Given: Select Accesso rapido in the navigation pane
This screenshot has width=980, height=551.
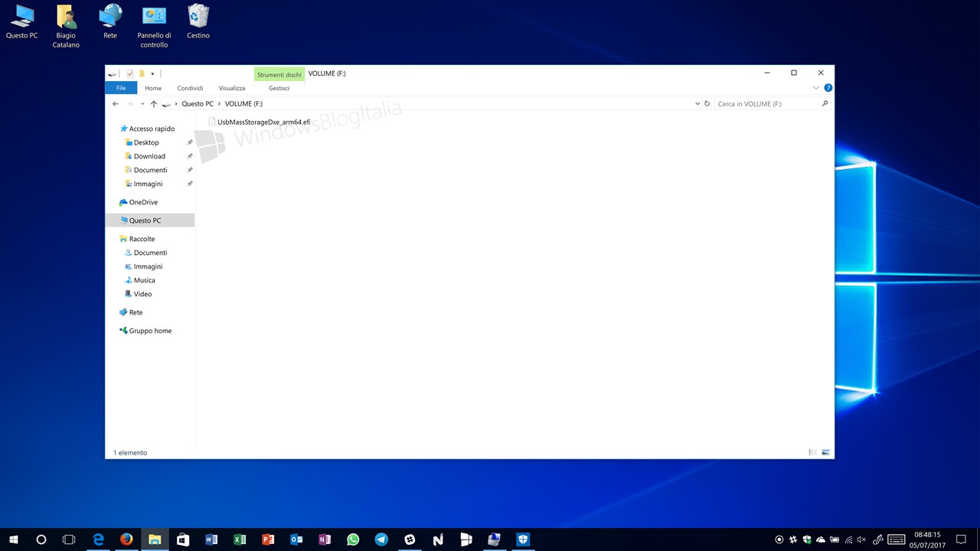Looking at the screenshot, I should (152, 129).
